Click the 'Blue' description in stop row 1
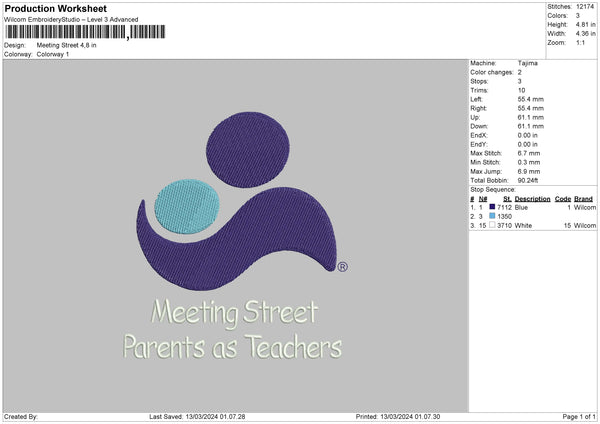 [521, 207]
